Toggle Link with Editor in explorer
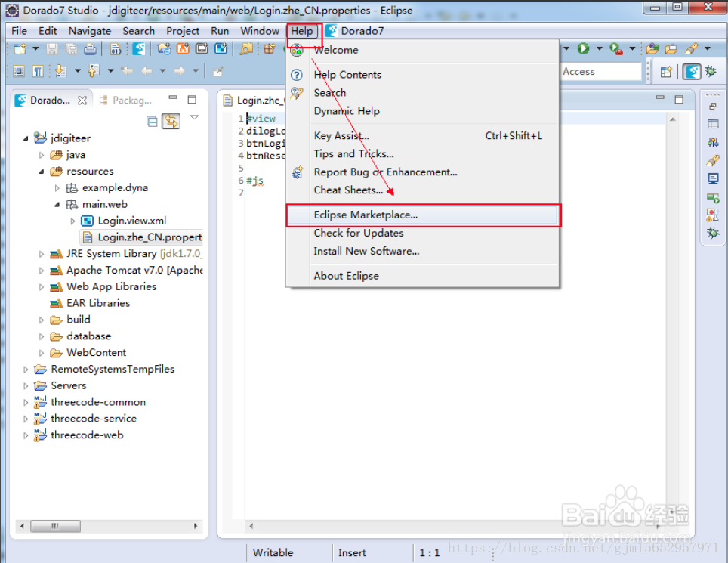 171,122
